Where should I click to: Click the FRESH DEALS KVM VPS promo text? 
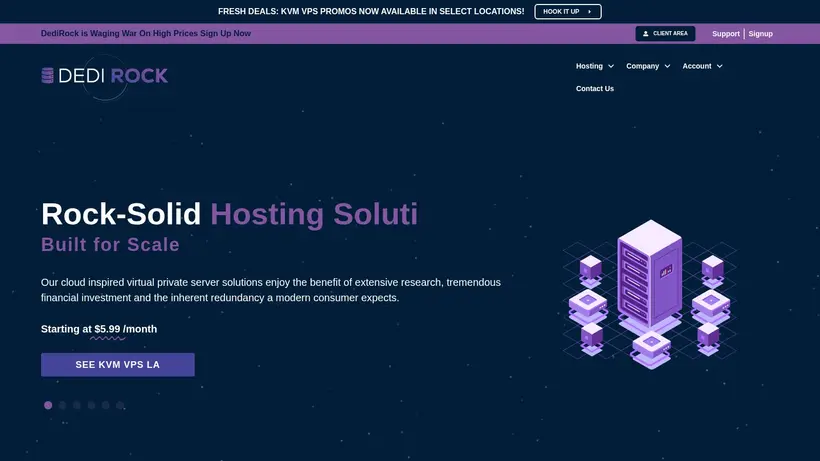[371, 11]
